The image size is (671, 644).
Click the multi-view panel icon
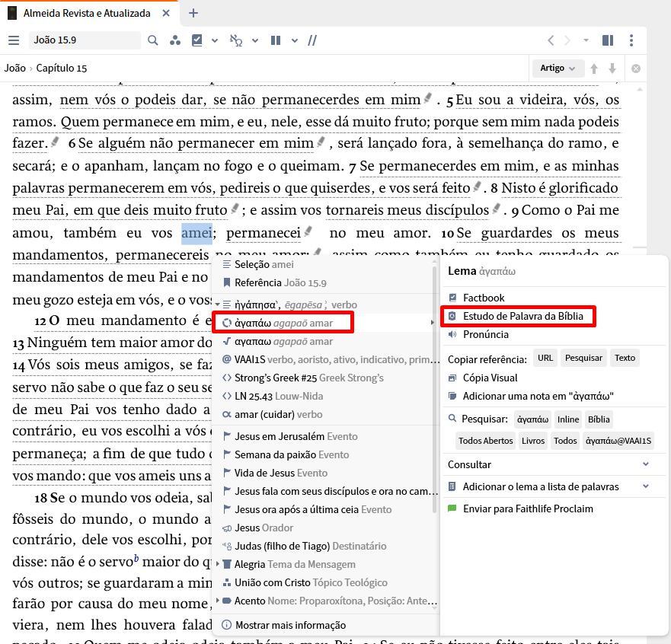(608, 40)
